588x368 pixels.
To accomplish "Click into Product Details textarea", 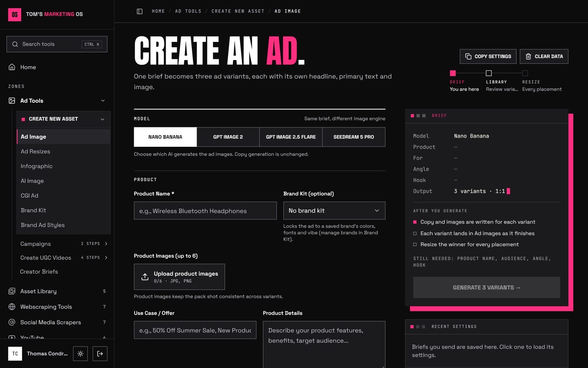I will (324, 344).
